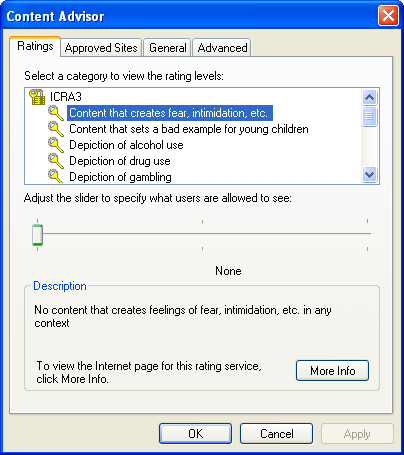Click key icon beside alcohol use category

tap(56, 145)
